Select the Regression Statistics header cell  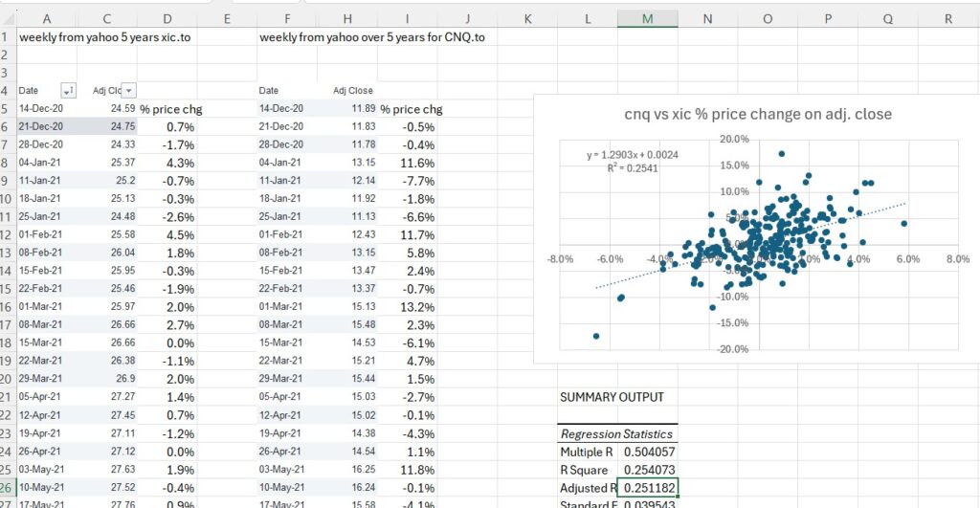click(x=617, y=433)
